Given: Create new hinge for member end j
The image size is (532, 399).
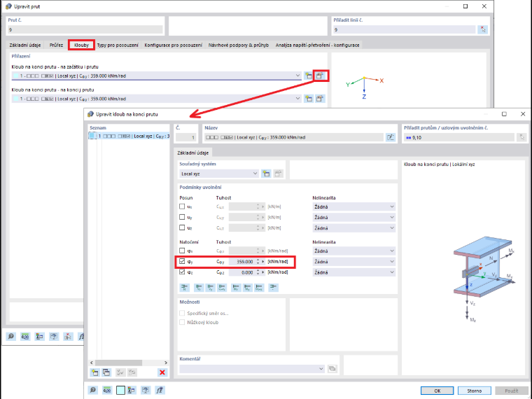Looking at the screenshot, I should [308, 99].
